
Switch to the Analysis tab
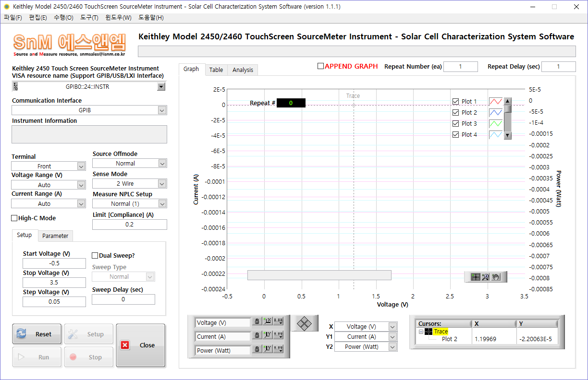243,70
